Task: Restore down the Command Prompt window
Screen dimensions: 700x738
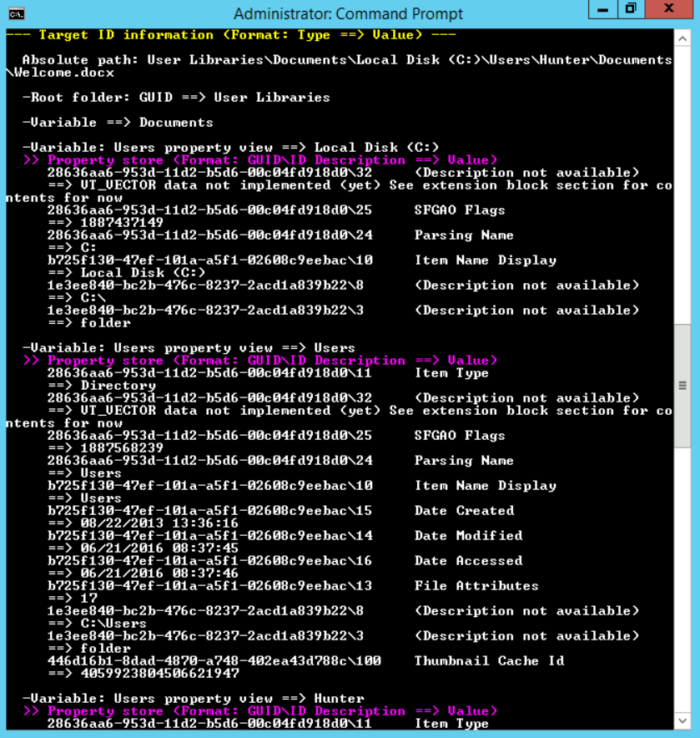Action: tap(631, 9)
